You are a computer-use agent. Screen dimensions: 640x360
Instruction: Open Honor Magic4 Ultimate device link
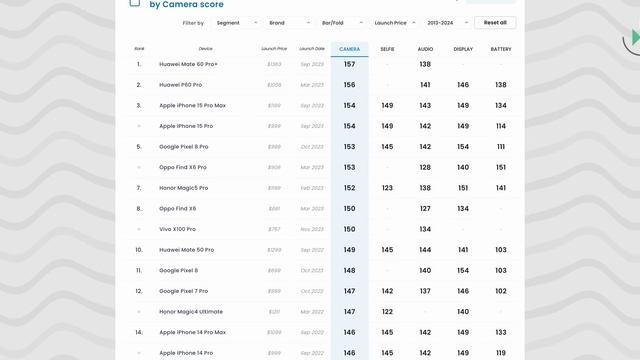[191, 311]
